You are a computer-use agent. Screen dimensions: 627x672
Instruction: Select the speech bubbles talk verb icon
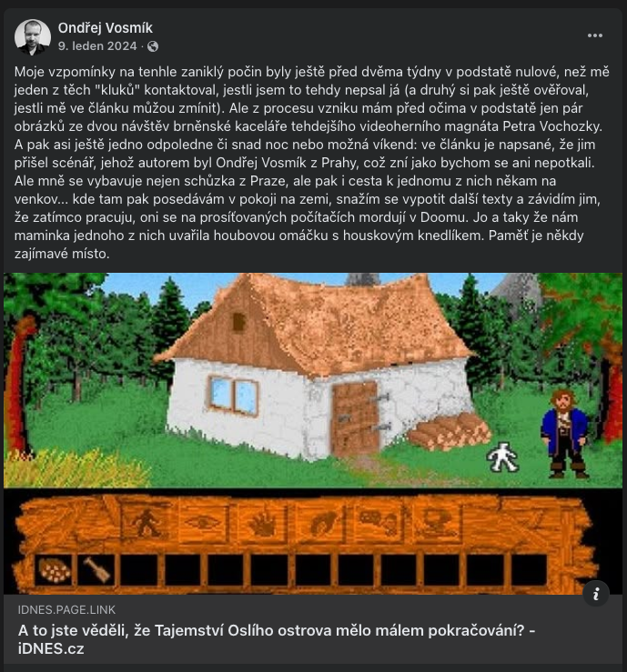pos(379,523)
